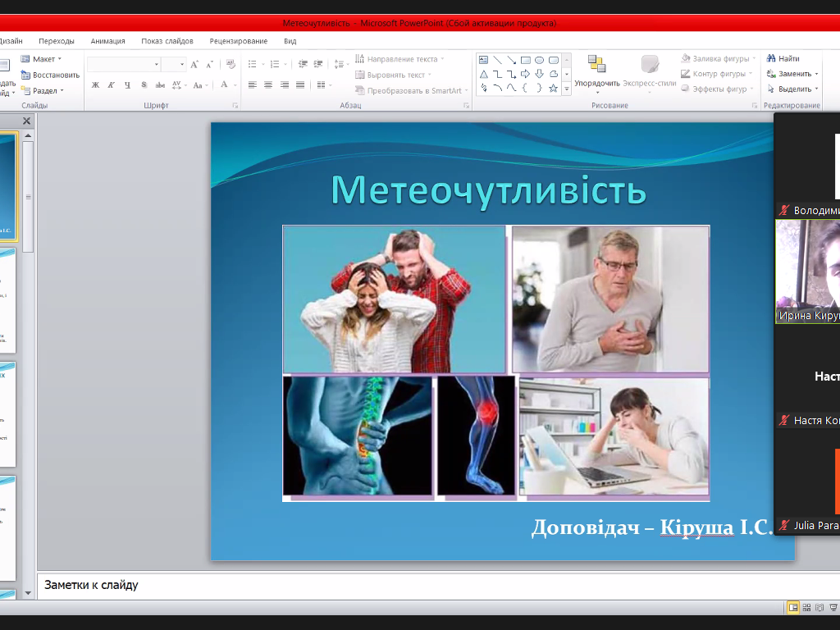Justify text alignment

tap(300, 84)
